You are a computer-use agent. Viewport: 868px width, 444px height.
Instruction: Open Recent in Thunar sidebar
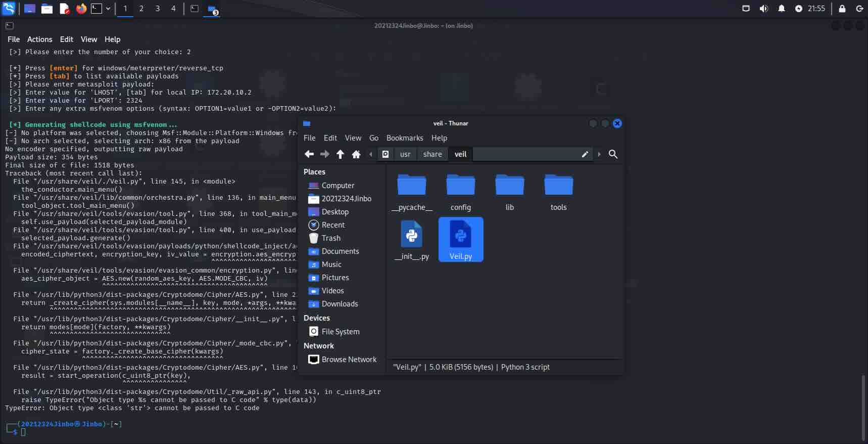coord(327,225)
